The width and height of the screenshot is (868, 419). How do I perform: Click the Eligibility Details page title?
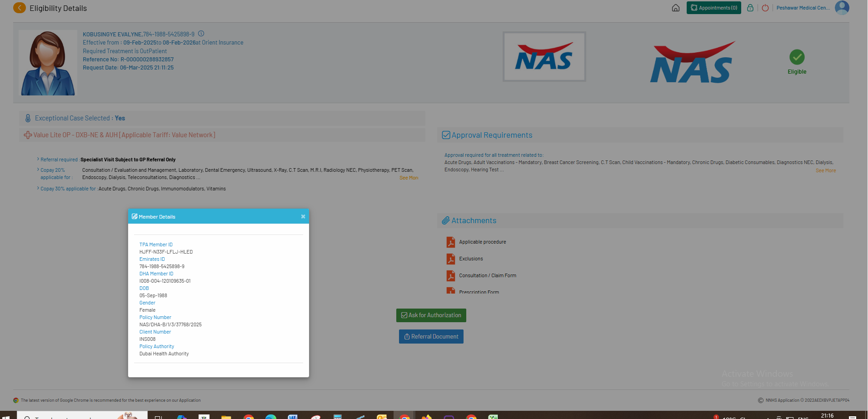pos(58,8)
